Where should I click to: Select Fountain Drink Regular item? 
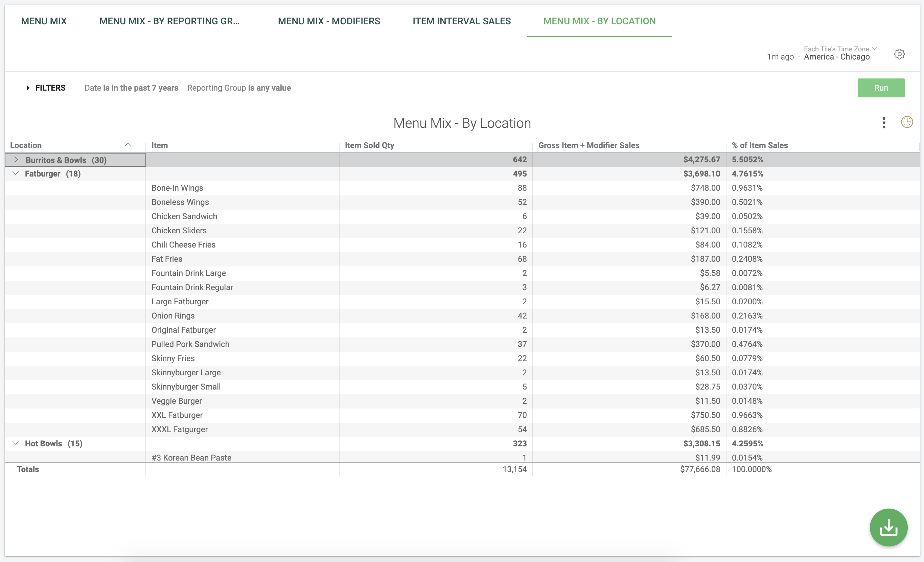point(192,287)
